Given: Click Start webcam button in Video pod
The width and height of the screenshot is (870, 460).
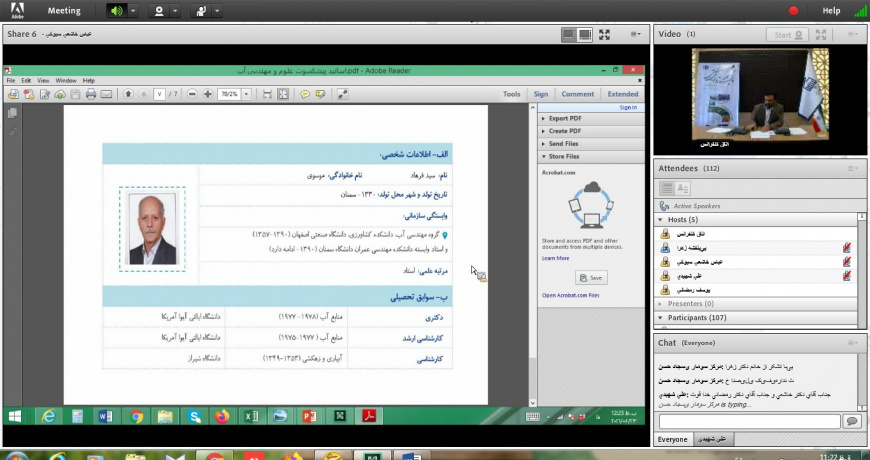Looking at the screenshot, I should coord(787,34).
